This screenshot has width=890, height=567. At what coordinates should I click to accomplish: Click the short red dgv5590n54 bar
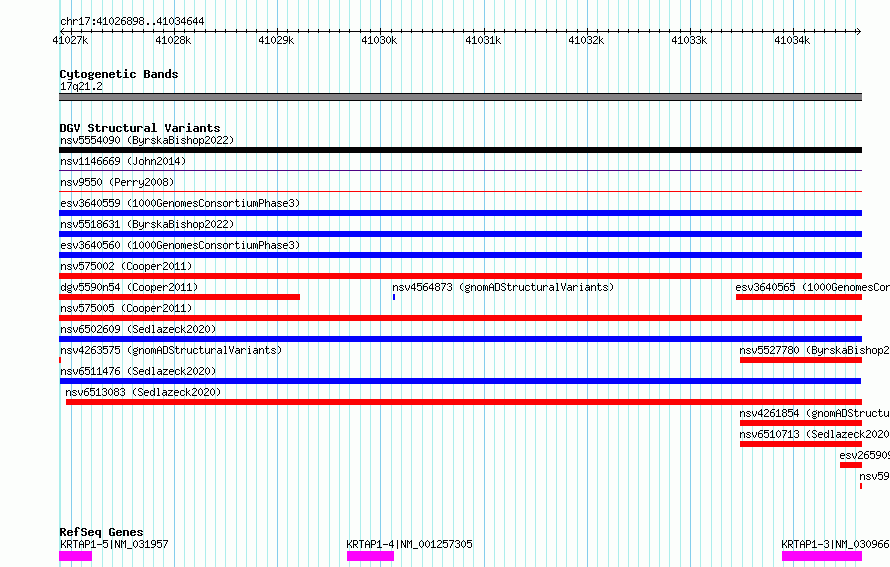click(x=179, y=297)
